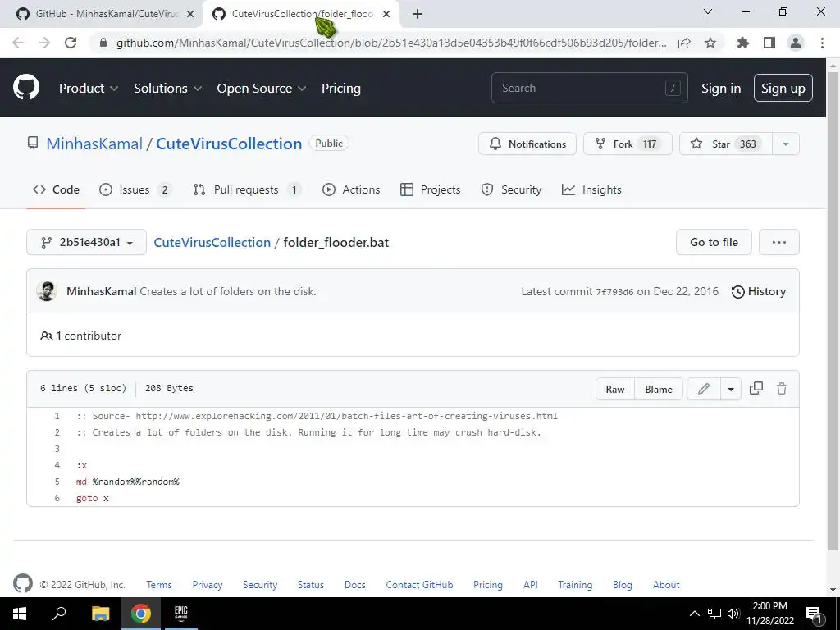Click Sign in
840x630 pixels.
721,89
